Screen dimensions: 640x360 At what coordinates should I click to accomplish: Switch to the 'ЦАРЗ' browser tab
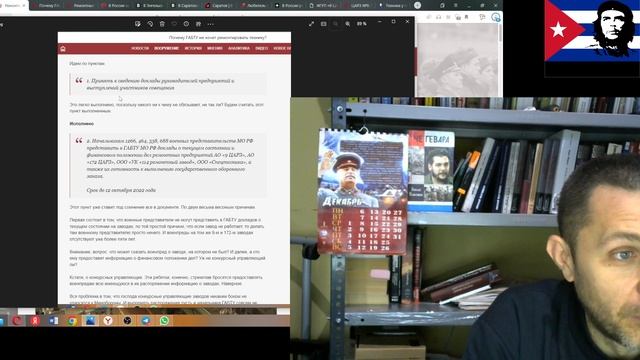358,6
